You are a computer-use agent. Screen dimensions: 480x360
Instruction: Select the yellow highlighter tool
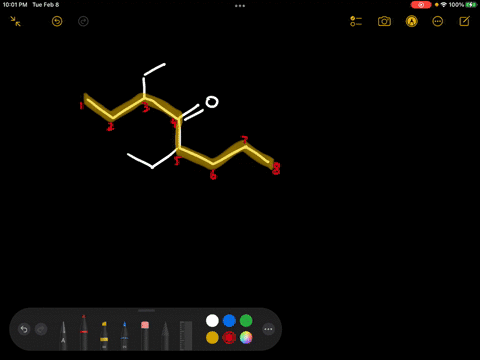[104, 335]
